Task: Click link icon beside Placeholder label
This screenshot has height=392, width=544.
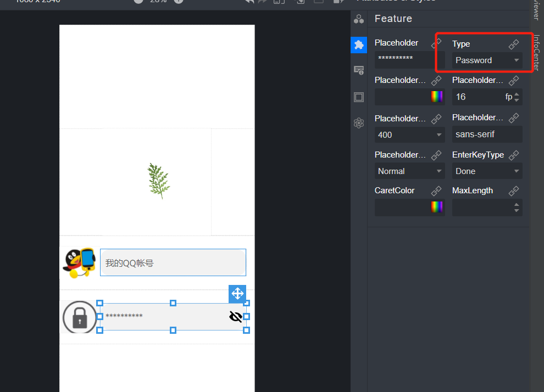Action: (436, 43)
